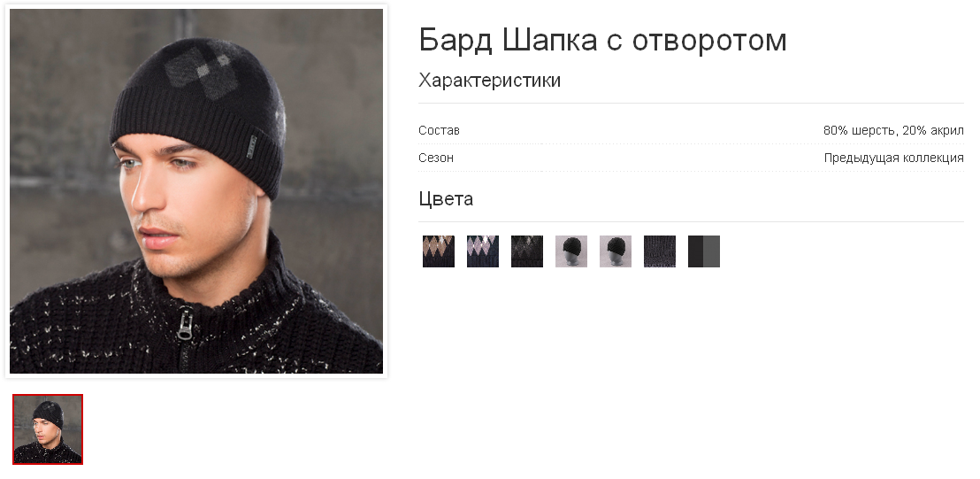Pick the dark black argyle swatch
Screen dimensions: 980x479
527,251
